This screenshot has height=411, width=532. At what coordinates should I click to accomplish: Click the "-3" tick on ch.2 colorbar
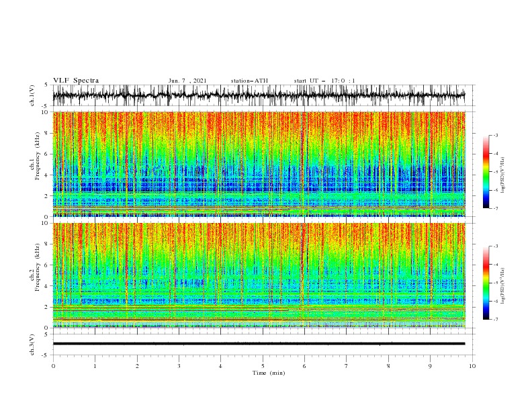[495, 246]
